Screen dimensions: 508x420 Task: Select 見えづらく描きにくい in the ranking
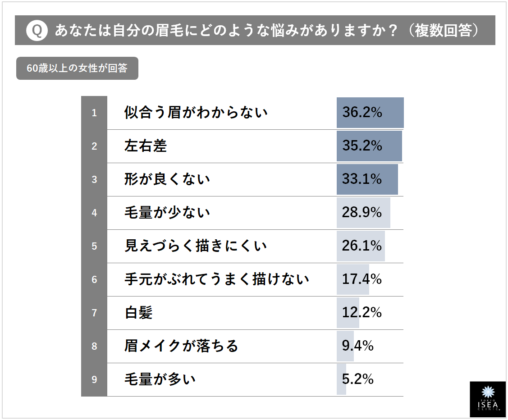point(196,246)
